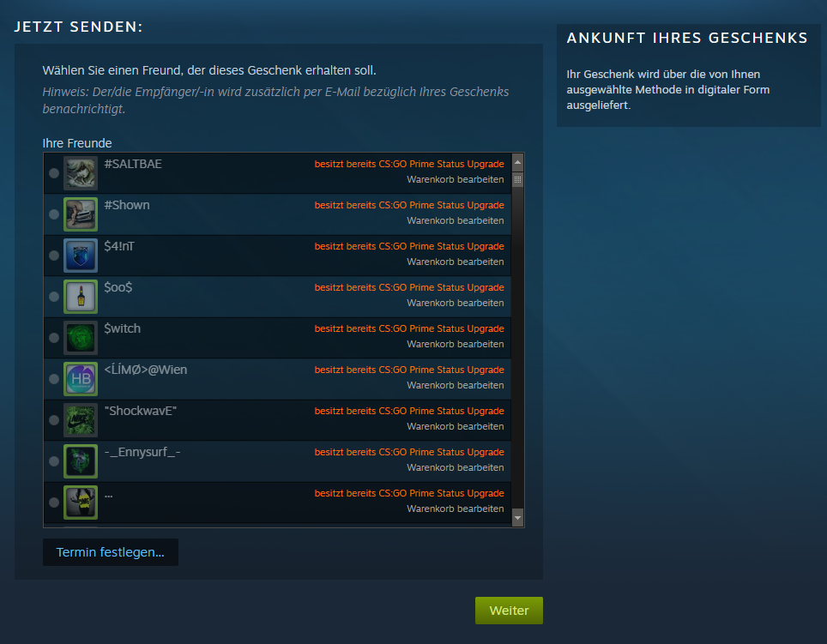The image size is (827, 644).
Task: Select radio button for friend named "..."
Action: 54,503
